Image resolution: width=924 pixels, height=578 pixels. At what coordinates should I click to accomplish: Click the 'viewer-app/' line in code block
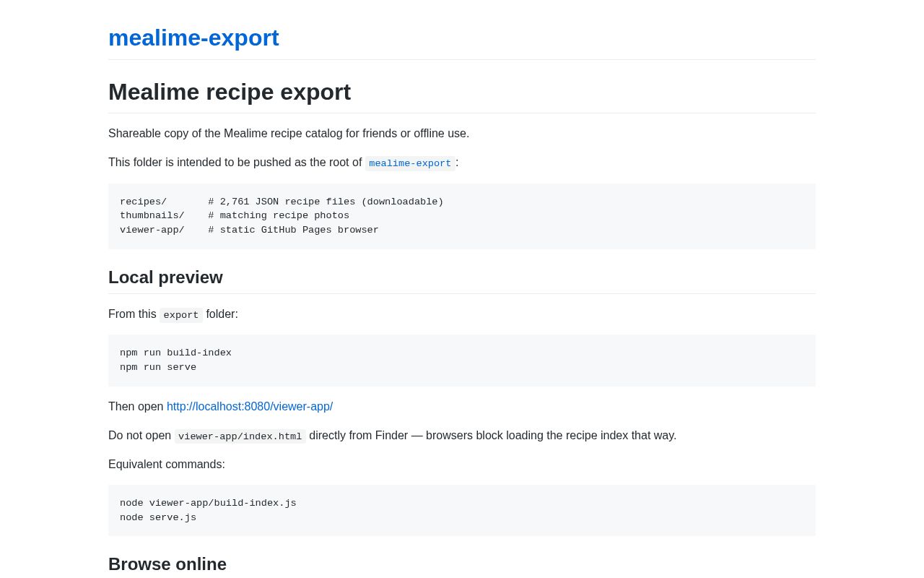point(249,230)
